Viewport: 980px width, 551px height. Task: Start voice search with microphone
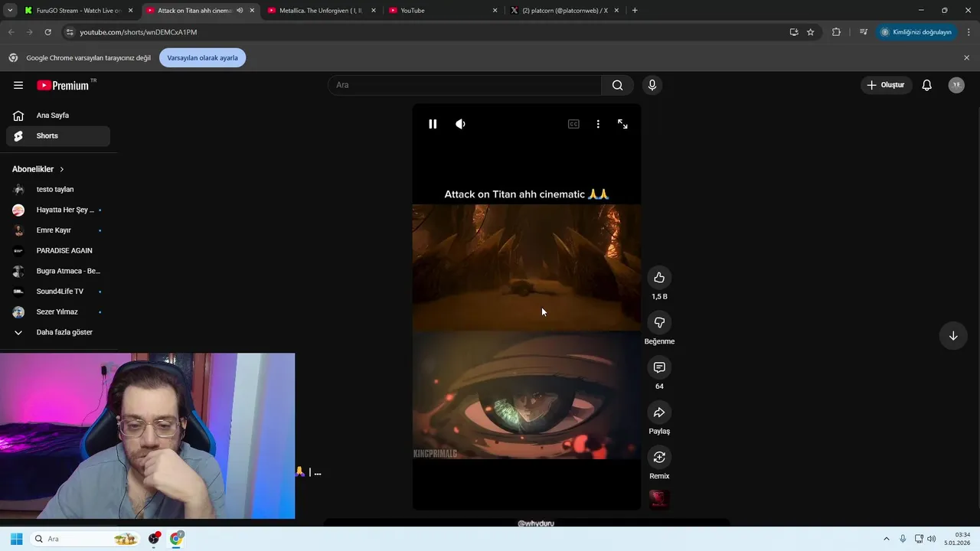(652, 85)
